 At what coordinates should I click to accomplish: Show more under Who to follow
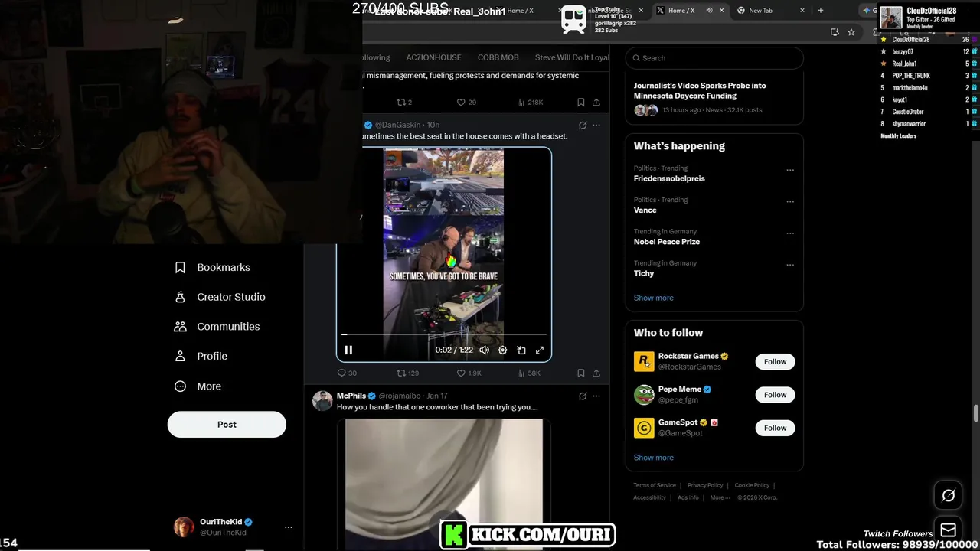coord(654,458)
